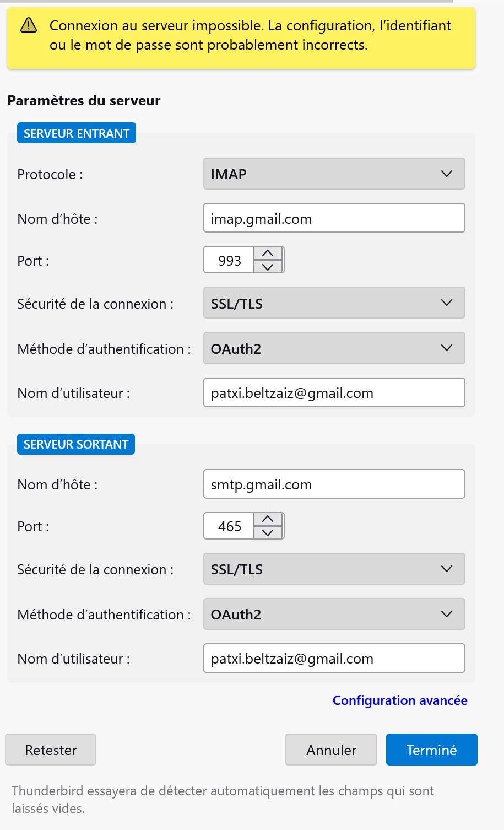Open outgoing Méthode d'authentification dropdown
This screenshot has width=504, height=830.
pyautogui.click(x=334, y=614)
